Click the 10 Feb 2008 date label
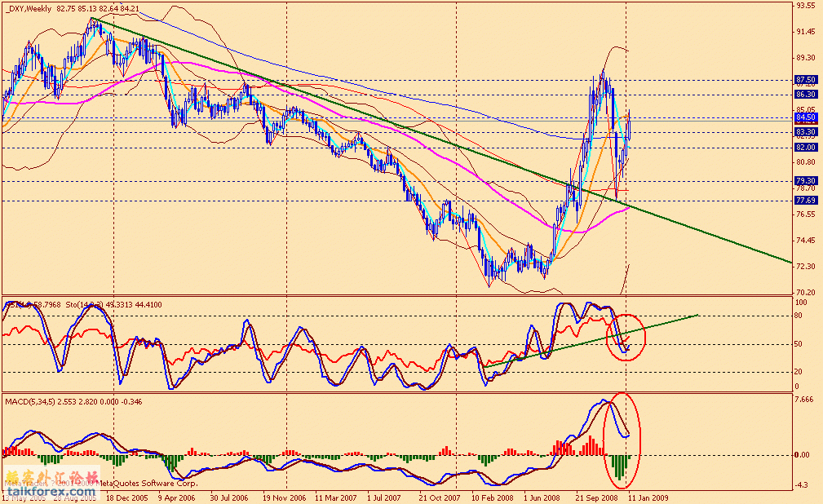Screen dimensions: 823x504 493,497
